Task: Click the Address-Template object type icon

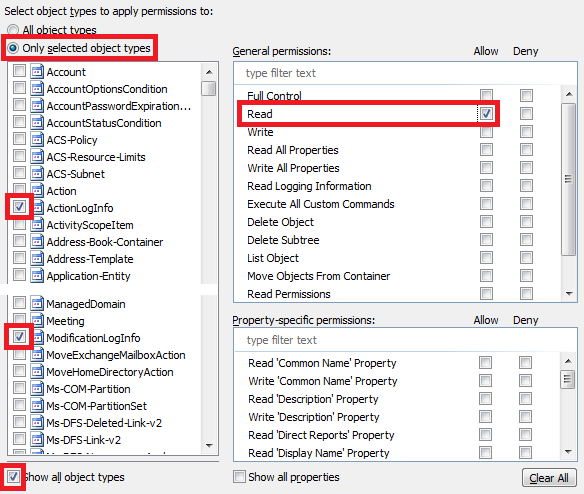Action: point(37,258)
